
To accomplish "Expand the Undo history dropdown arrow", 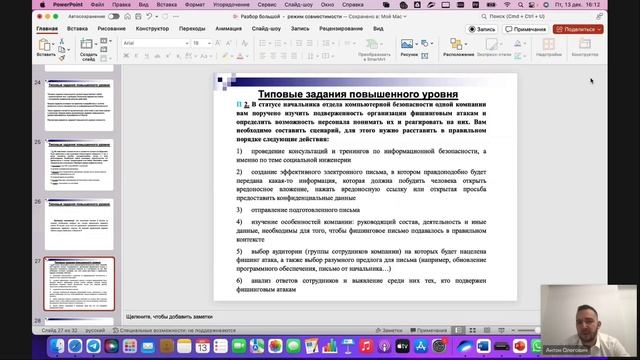I will [157, 16].
